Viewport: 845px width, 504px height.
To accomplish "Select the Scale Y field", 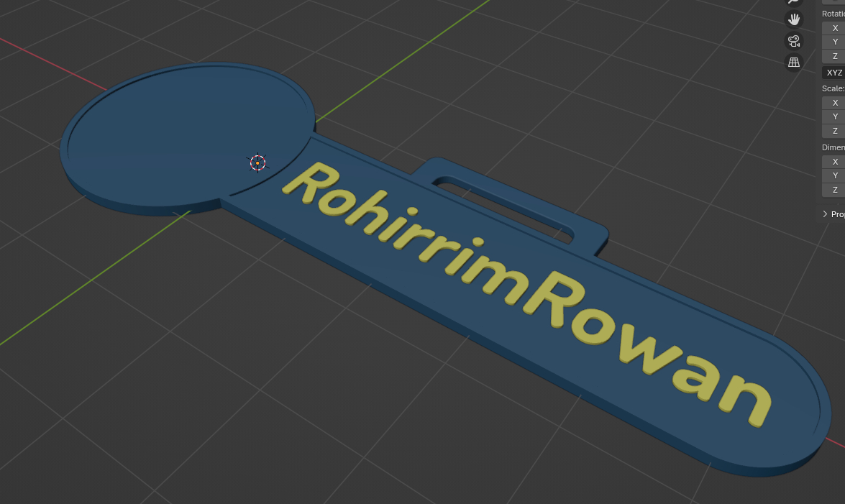I will tap(834, 116).
